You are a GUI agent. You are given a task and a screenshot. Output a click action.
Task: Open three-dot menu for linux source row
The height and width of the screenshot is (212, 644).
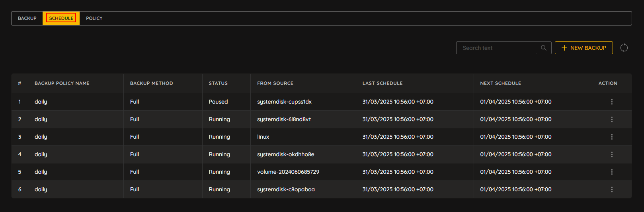(x=612, y=137)
